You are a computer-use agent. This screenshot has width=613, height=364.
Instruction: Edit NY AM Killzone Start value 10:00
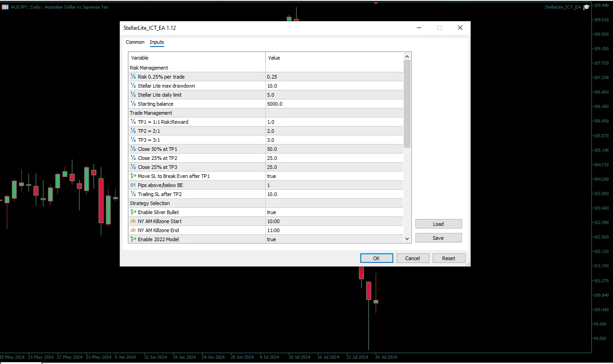click(x=335, y=221)
